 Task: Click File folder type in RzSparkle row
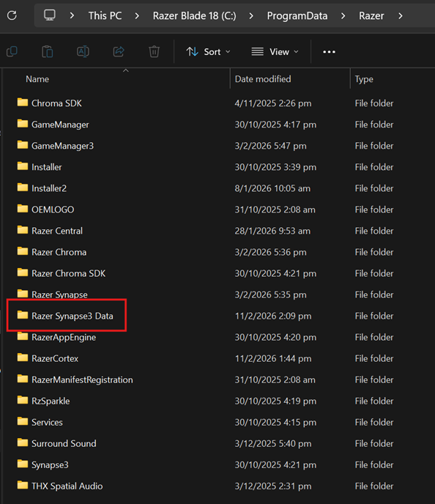point(374,401)
